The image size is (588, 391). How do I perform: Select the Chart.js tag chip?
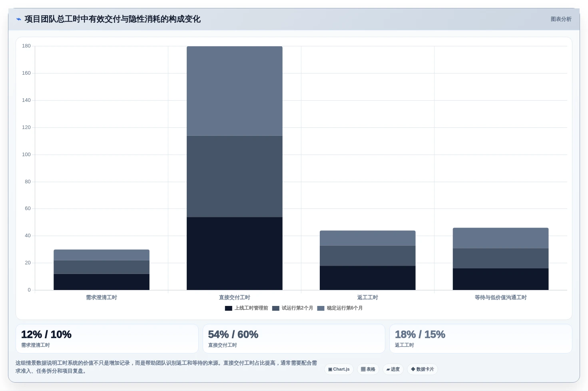[339, 369]
